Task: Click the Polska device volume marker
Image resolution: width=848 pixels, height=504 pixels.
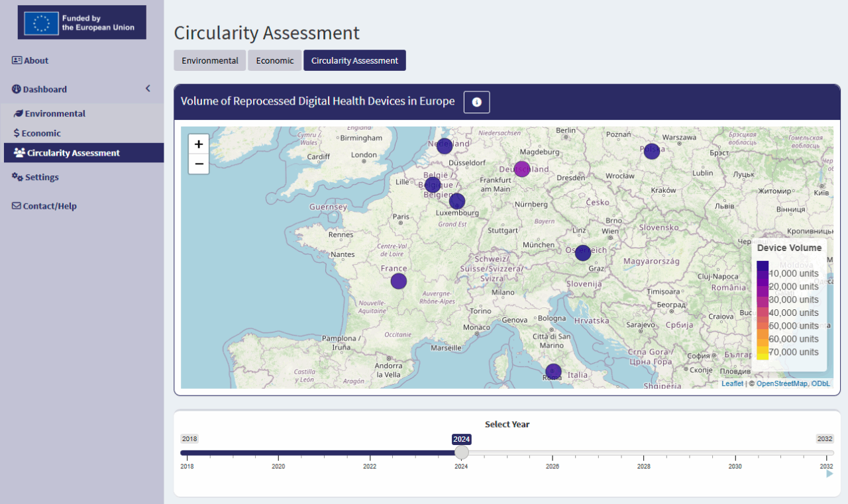Action: point(652,151)
